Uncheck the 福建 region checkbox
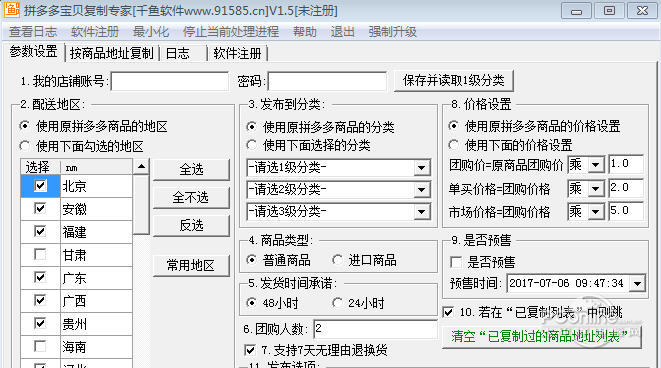Viewport: 661px width, 368px height. [x=40, y=231]
